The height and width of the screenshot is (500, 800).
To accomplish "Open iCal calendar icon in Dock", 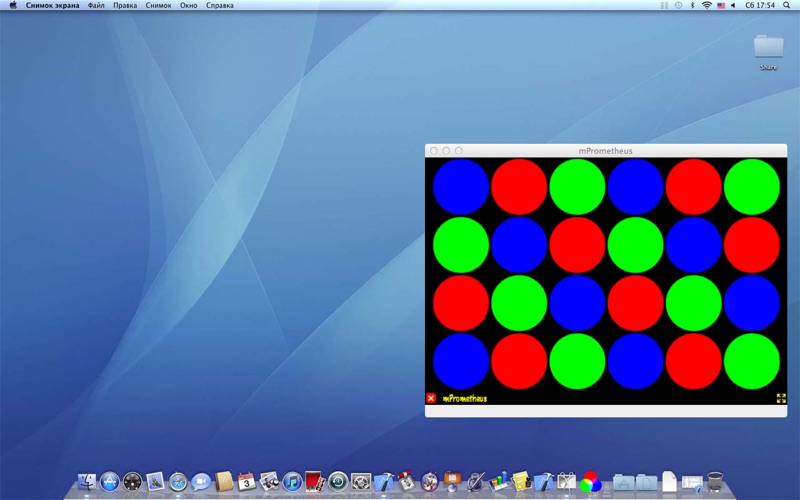I will [246, 481].
